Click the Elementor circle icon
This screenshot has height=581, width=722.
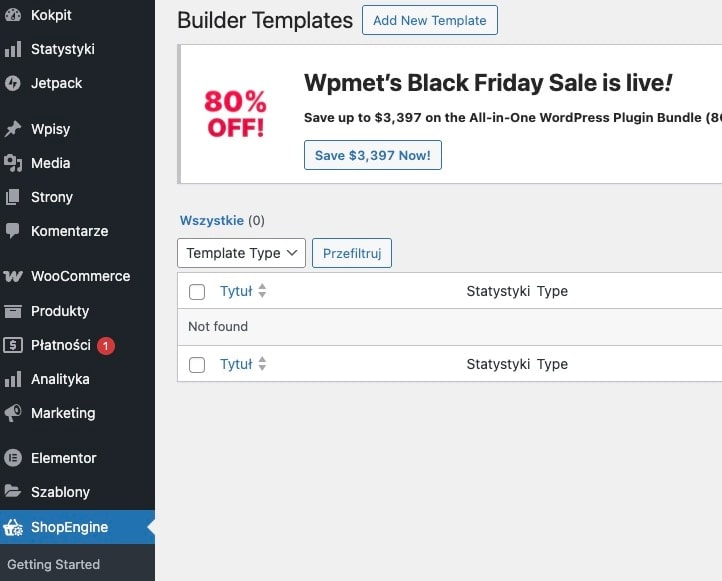tap(13, 458)
